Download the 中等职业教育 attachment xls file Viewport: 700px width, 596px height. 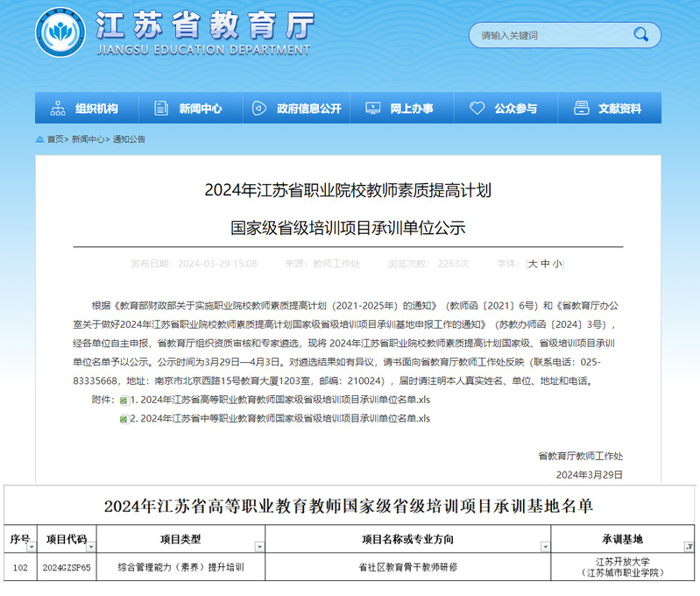coord(279,418)
